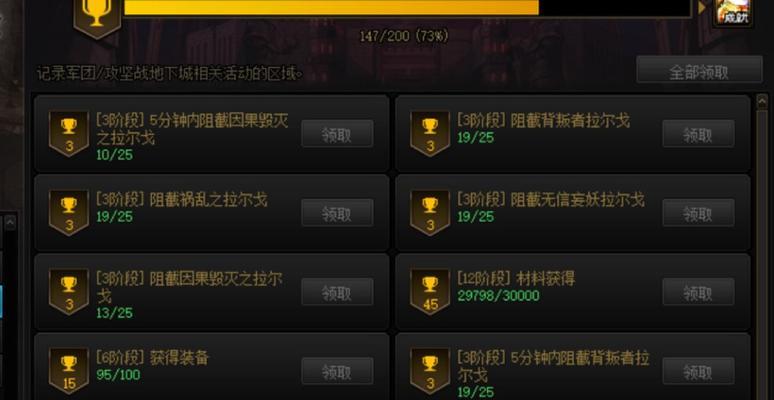
Task: Click the 领取 button for 5分钟内阻截因果毁灭之拉尔戈
Action: 337,133
